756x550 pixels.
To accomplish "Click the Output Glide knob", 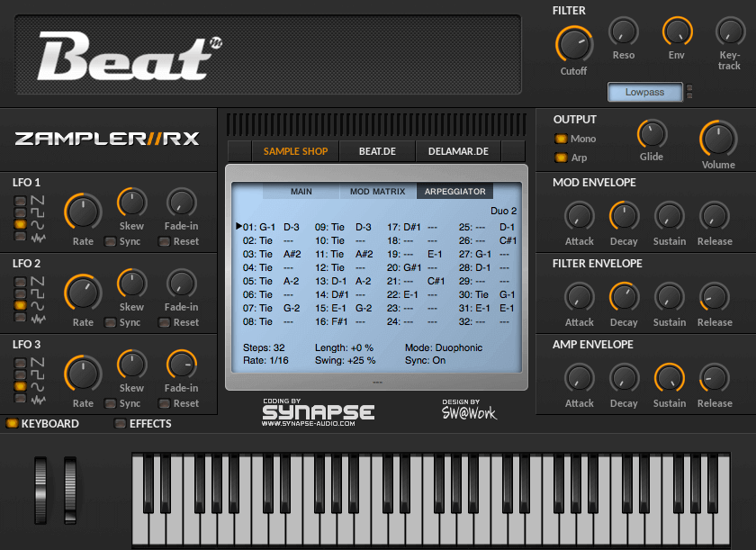I will tap(652, 134).
